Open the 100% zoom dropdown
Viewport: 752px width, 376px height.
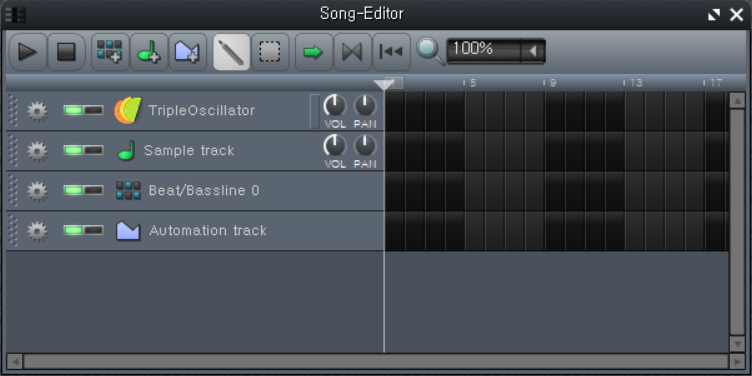496,50
